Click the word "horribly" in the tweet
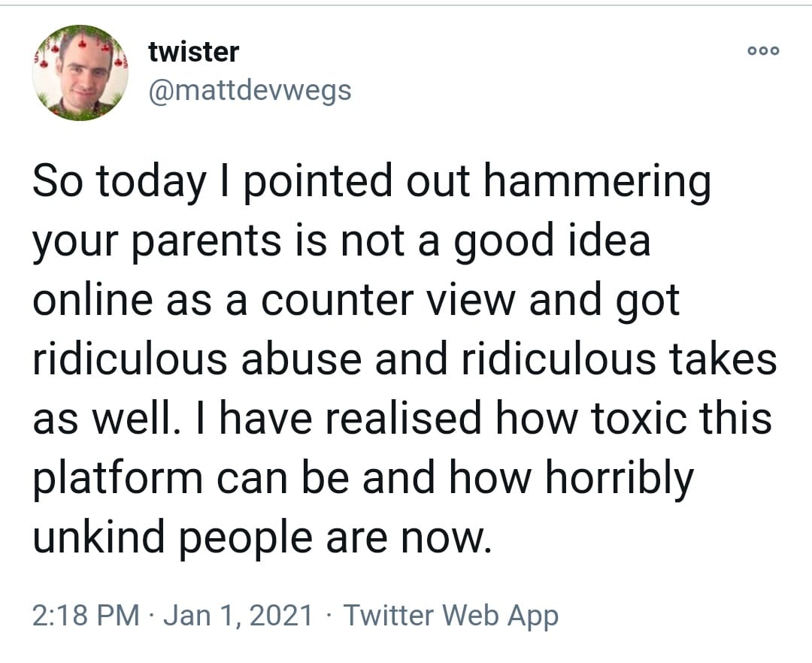Image resolution: width=812 pixels, height=663 pixels. click(x=620, y=478)
